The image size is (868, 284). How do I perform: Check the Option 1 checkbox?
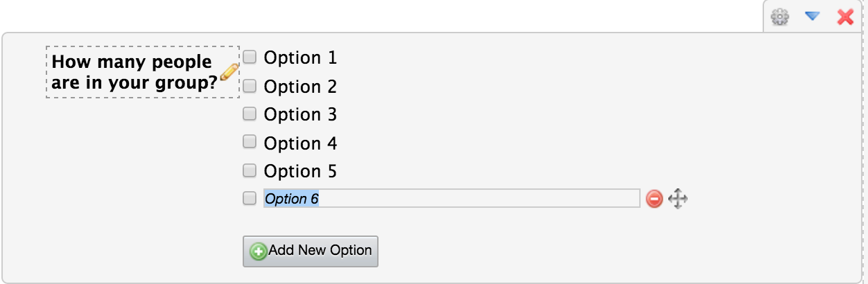pyautogui.click(x=250, y=57)
